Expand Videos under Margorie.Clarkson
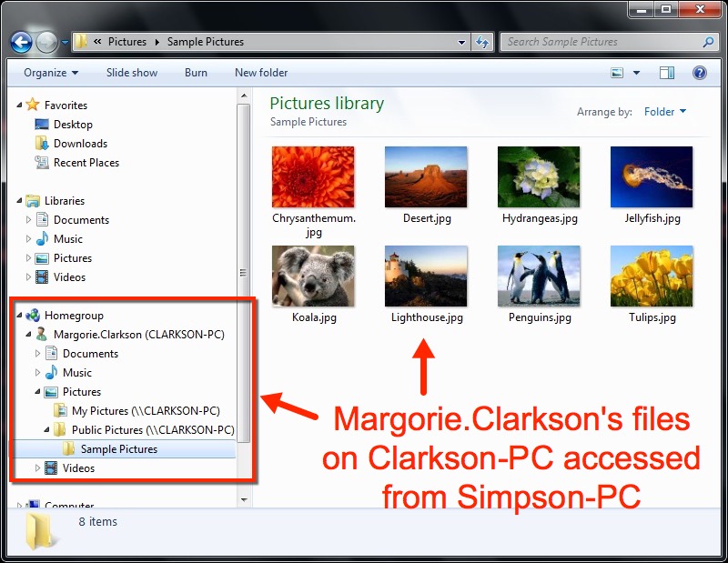 [37, 467]
